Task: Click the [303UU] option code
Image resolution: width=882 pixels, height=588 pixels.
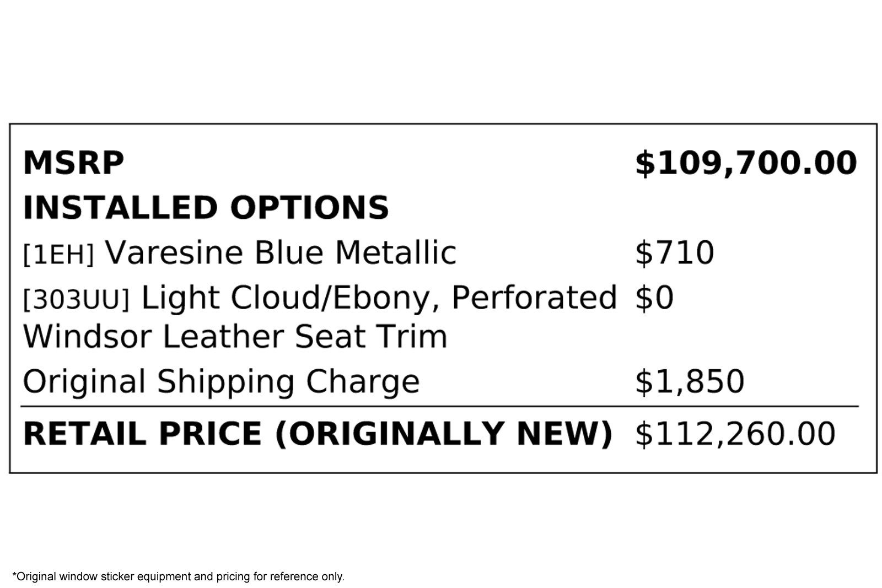Action: tap(76, 299)
